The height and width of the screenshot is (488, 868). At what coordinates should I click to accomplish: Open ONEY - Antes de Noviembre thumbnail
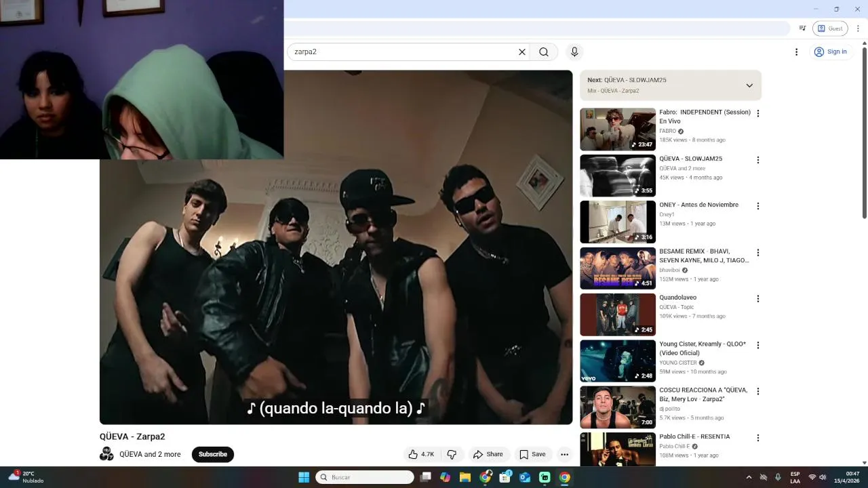[x=618, y=222]
